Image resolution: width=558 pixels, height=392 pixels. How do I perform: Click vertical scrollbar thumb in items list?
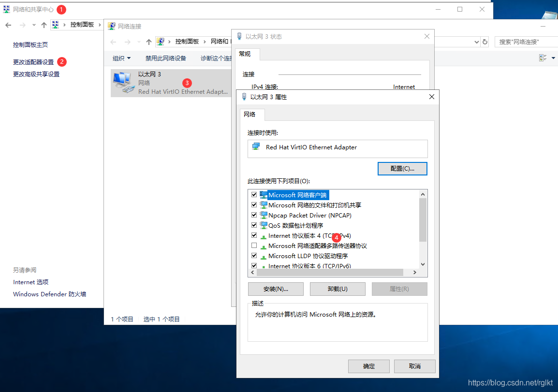click(x=423, y=220)
